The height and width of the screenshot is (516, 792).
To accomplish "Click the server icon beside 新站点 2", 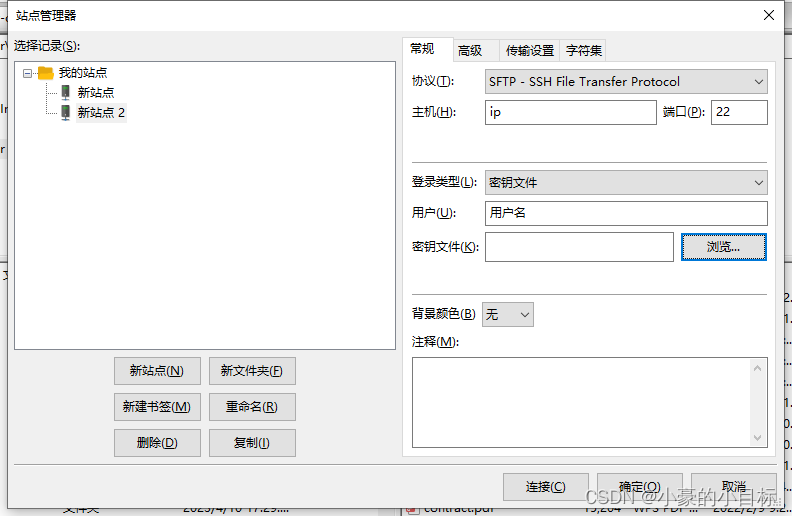I will pos(66,112).
